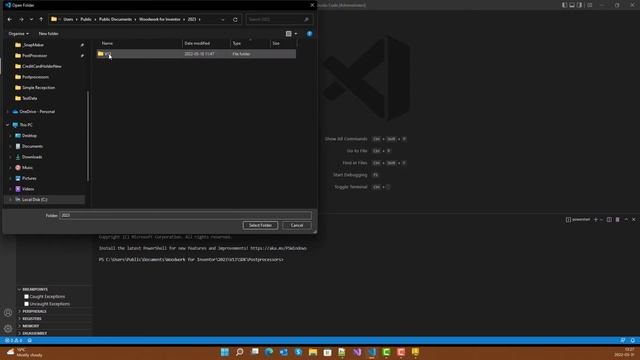Image resolution: width=640 pixels, height=360 pixels.
Task: Select Simple Reception folder
Action: point(38,87)
